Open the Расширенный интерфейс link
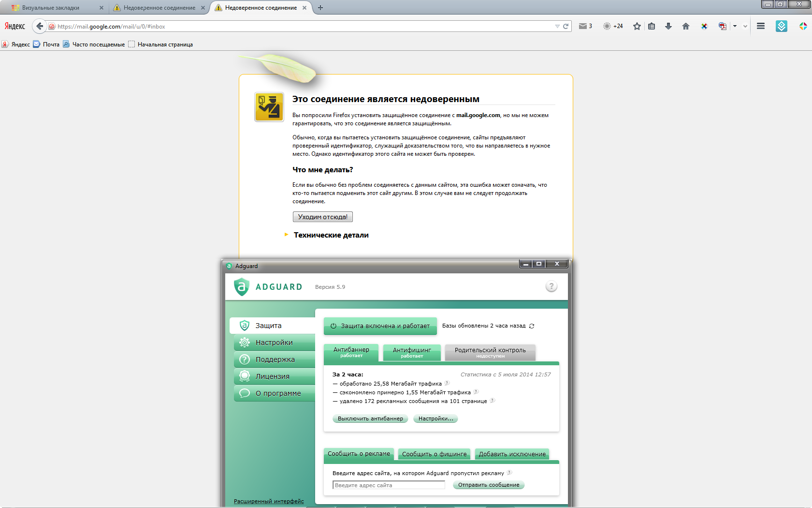 [x=269, y=501]
